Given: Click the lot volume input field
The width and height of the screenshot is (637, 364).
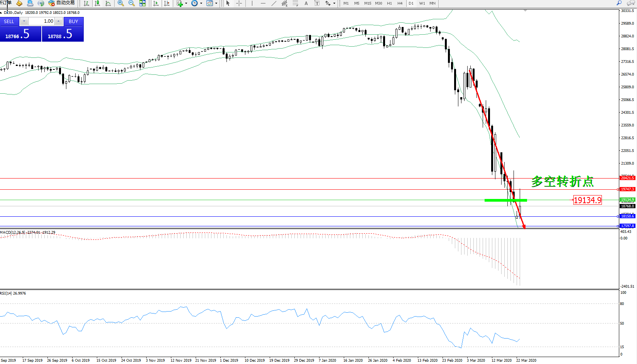Looking at the screenshot, I should pos(41,21).
